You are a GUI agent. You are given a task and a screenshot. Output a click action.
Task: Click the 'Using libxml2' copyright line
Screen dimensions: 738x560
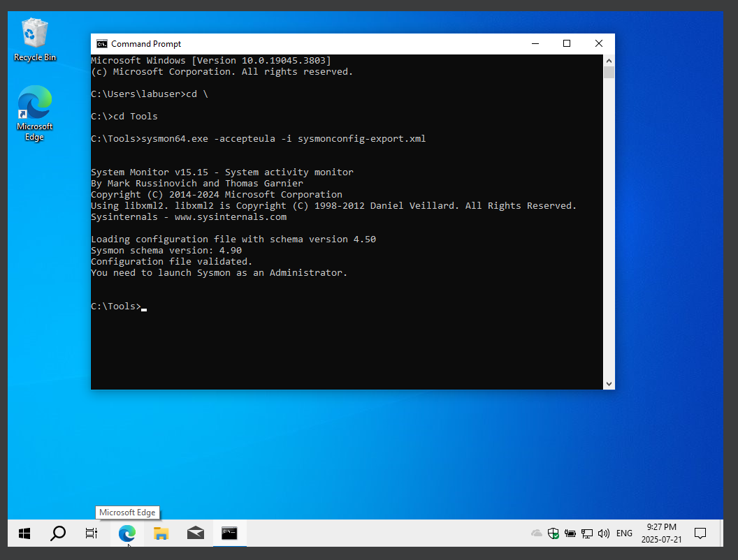click(x=333, y=205)
